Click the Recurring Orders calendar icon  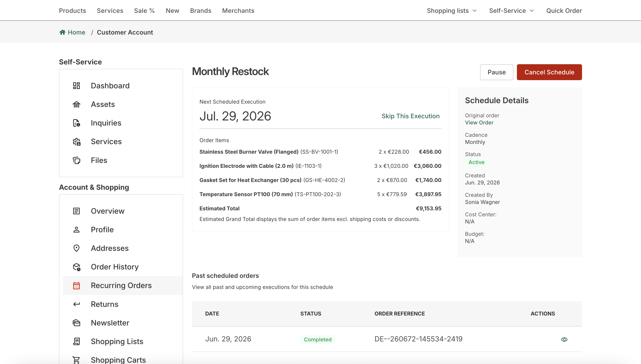click(x=76, y=285)
